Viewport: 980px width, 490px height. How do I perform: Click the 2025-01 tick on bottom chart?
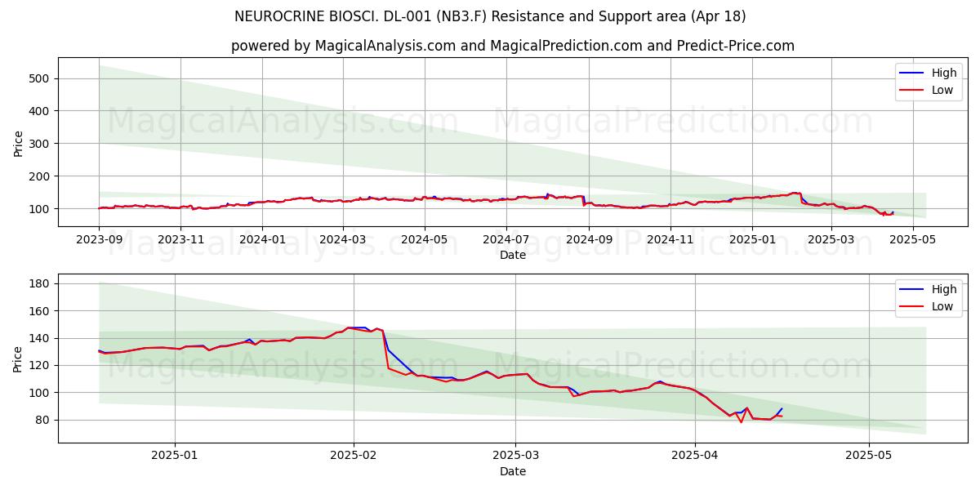click(x=175, y=456)
